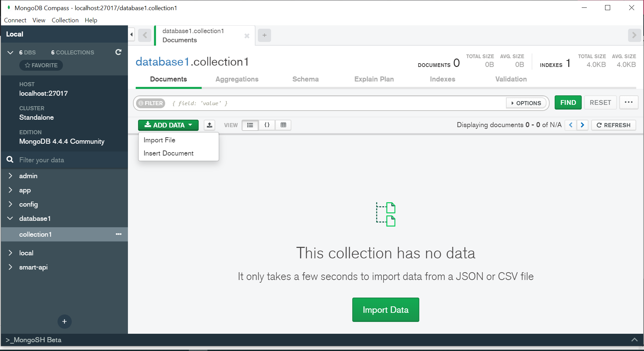The image size is (644, 351).
Task: Click the green Import Data button
Action: point(385,310)
